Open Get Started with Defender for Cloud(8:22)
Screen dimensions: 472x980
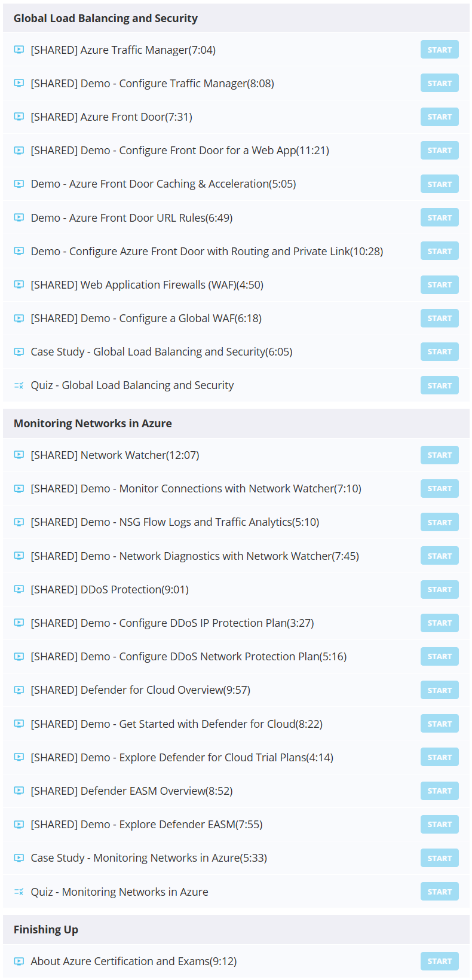pyautogui.click(x=177, y=724)
